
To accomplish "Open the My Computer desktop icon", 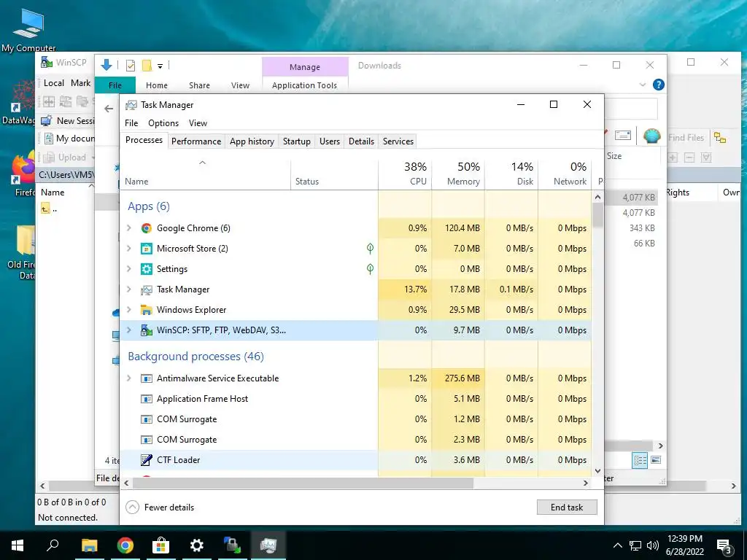I will tap(28, 29).
